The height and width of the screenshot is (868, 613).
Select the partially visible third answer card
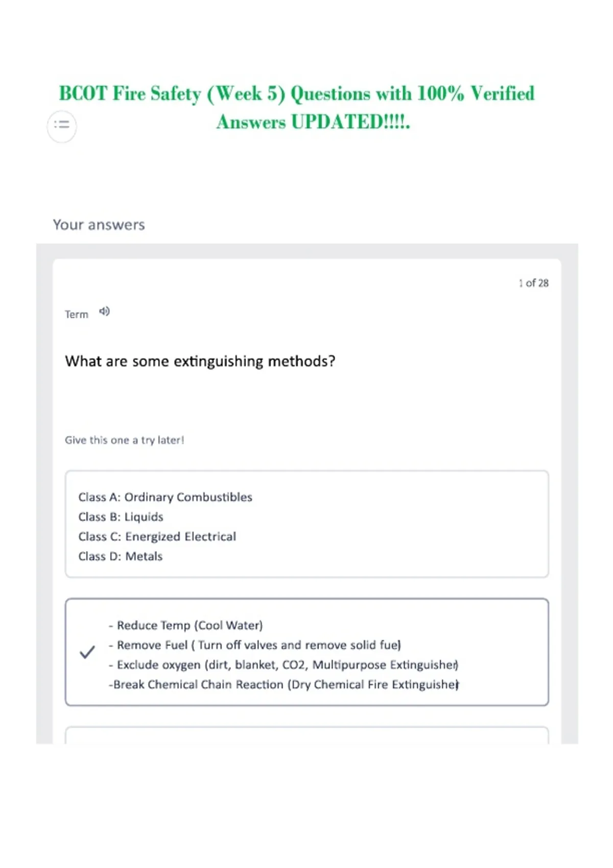click(x=307, y=735)
